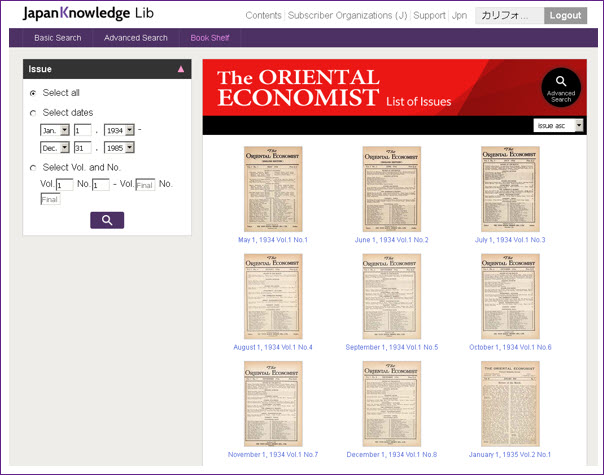Open January 1, 1935 Vol.2 No.1 cover
This screenshot has width=604, height=475.
click(x=510, y=404)
